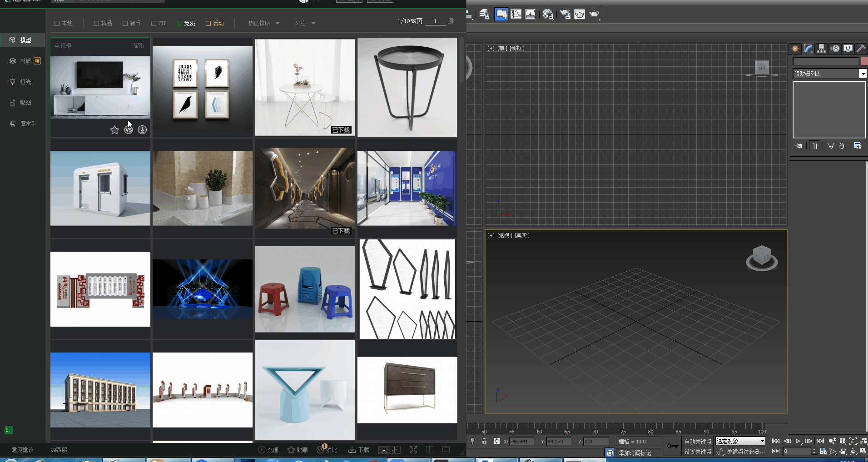Click the 自动关键点 auto key button

click(x=698, y=442)
